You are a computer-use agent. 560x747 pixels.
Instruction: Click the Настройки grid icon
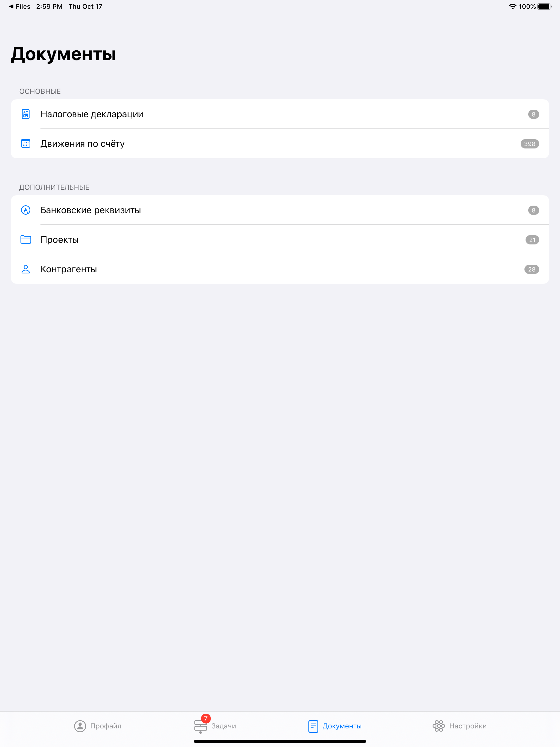click(x=439, y=726)
